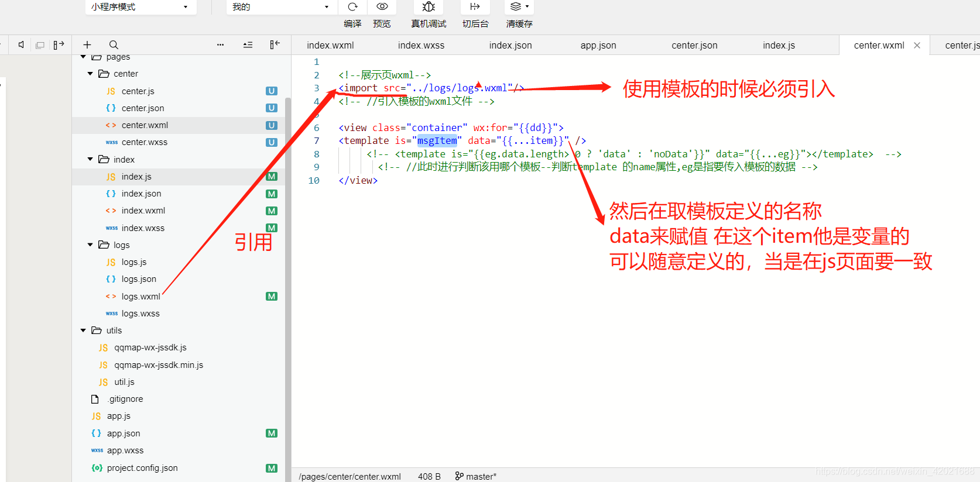Close the center.wxml tab
Image resolution: width=980 pixels, height=482 pixels.
coord(917,45)
